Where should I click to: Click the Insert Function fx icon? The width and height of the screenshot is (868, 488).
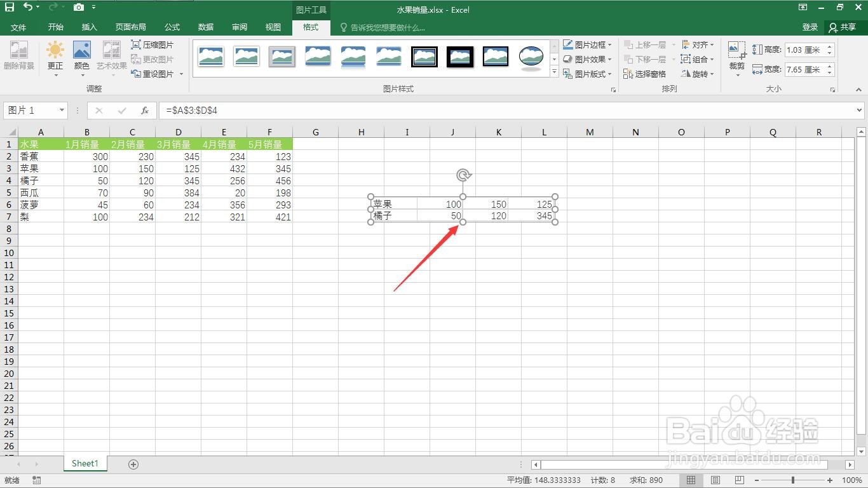pyautogui.click(x=145, y=111)
